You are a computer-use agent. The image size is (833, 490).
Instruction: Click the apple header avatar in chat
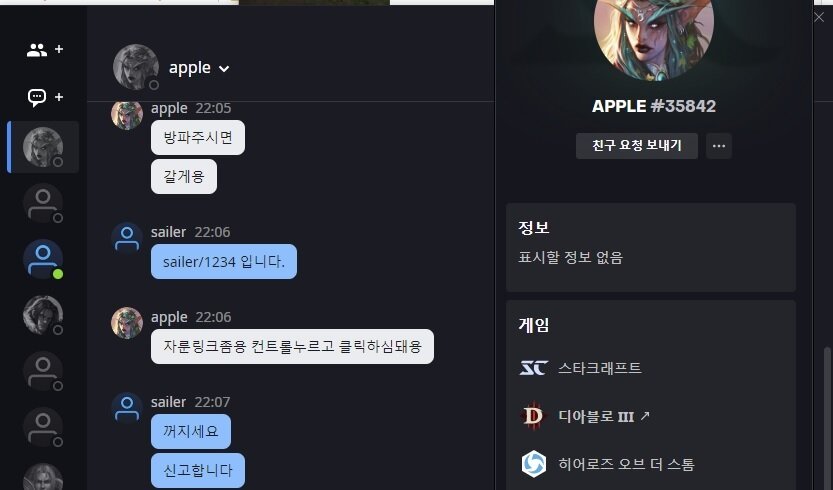pos(135,67)
